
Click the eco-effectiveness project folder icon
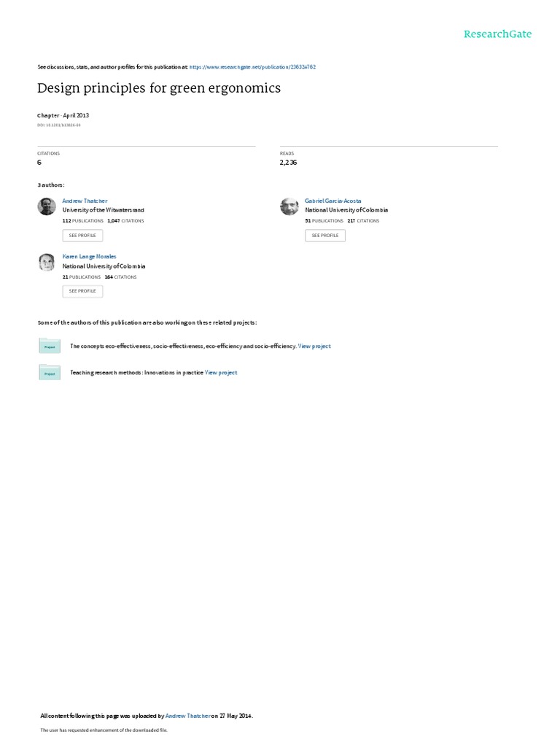tap(50, 346)
